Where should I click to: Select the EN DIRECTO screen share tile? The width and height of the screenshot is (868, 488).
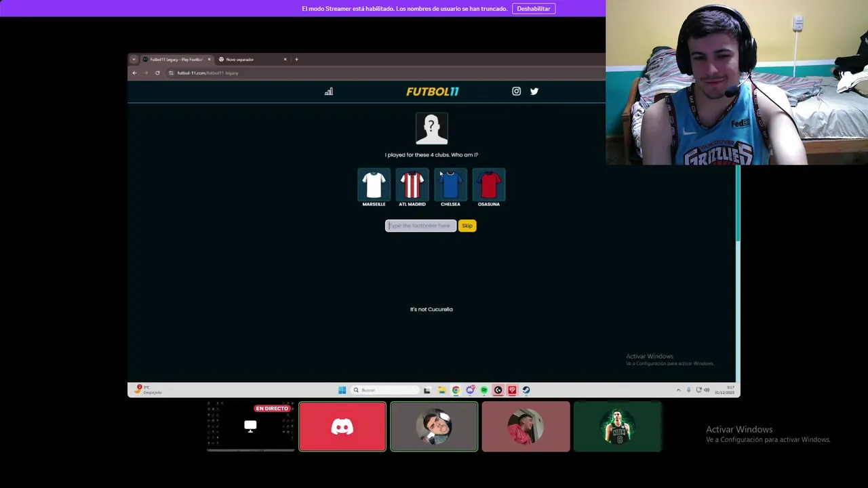(250, 426)
